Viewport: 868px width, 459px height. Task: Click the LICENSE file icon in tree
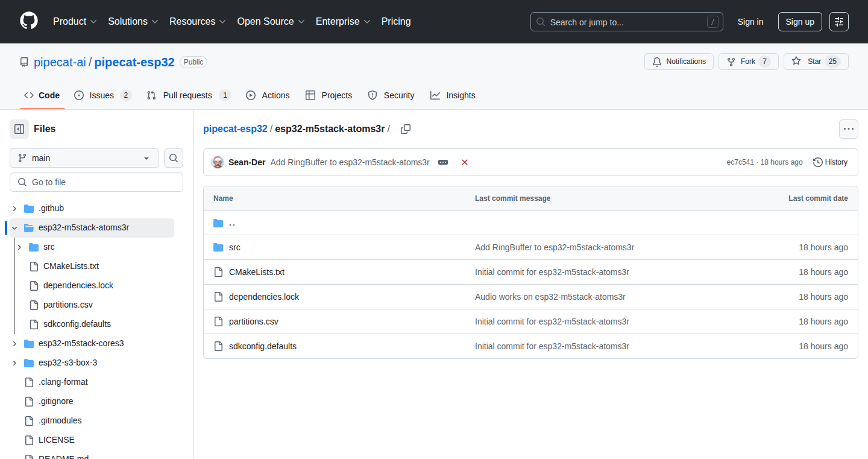(x=29, y=440)
